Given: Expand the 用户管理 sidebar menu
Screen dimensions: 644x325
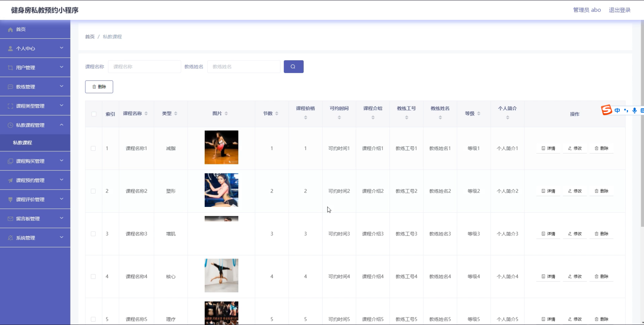Looking at the screenshot, I should (x=35, y=68).
